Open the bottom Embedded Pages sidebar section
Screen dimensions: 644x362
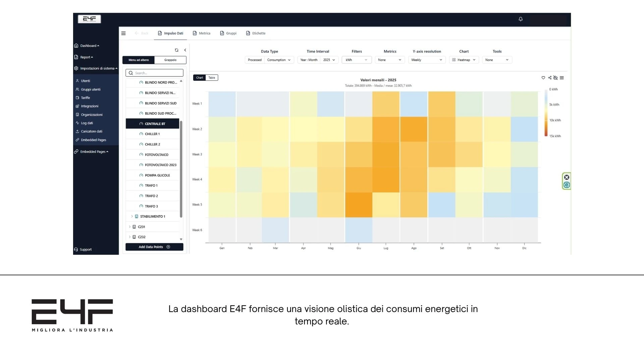point(91,152)
